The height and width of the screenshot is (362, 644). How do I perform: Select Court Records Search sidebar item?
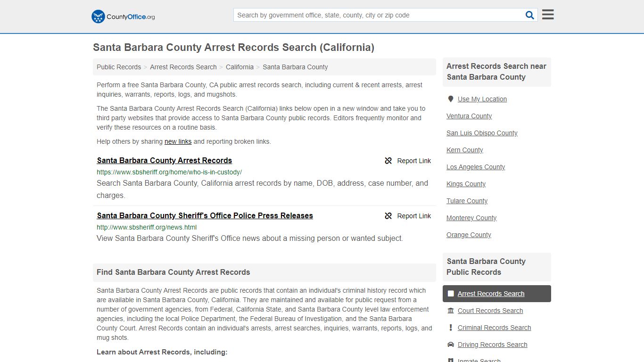[490, 311]
